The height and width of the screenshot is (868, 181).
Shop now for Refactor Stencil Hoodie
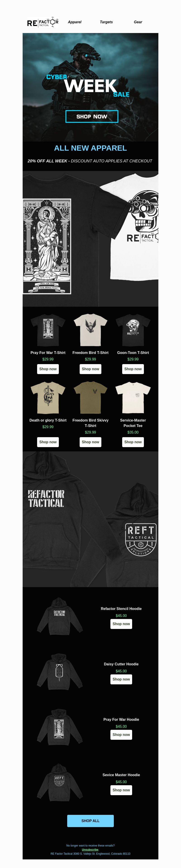[121, 624]
